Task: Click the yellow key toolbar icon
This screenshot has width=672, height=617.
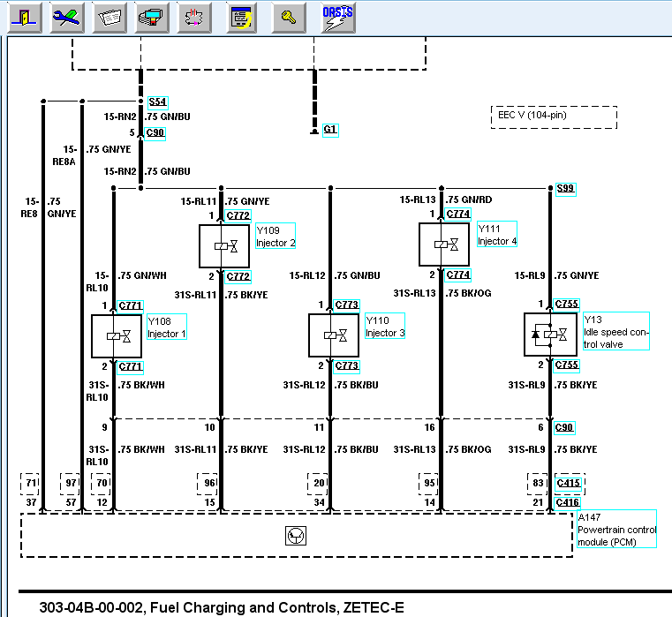Action: pos(289,18)
